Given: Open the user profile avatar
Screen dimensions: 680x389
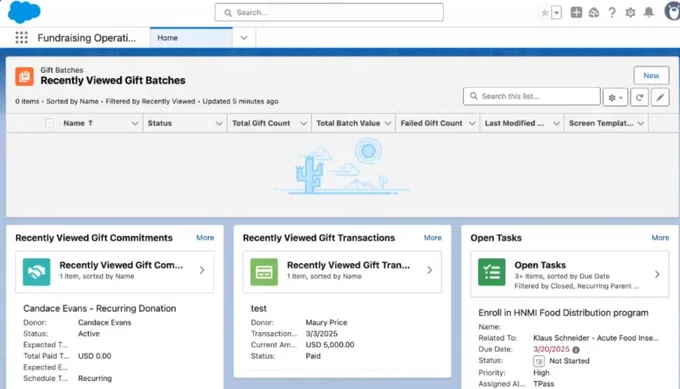Looking at the screenshot, I should tap(672, 12).
